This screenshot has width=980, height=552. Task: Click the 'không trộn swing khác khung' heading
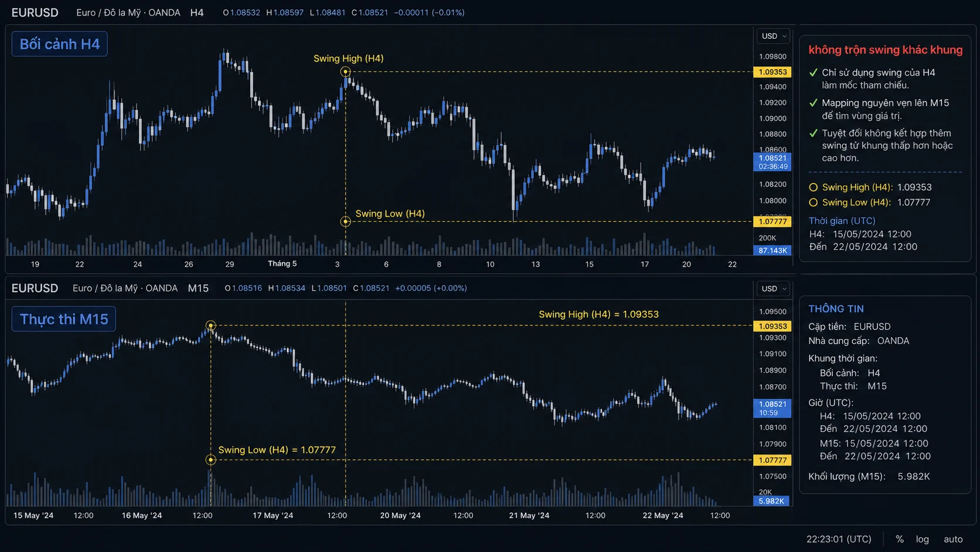[x=885, y=50]
